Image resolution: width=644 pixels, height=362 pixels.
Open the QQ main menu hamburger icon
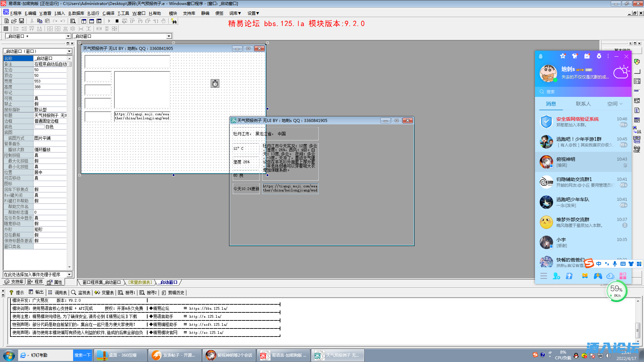point(544,276)
